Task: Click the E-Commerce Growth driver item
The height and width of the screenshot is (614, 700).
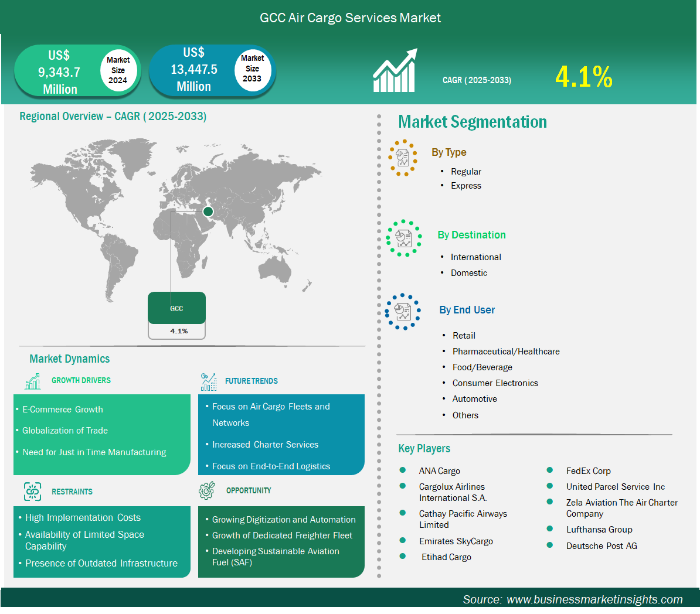Action: point(63,410)
